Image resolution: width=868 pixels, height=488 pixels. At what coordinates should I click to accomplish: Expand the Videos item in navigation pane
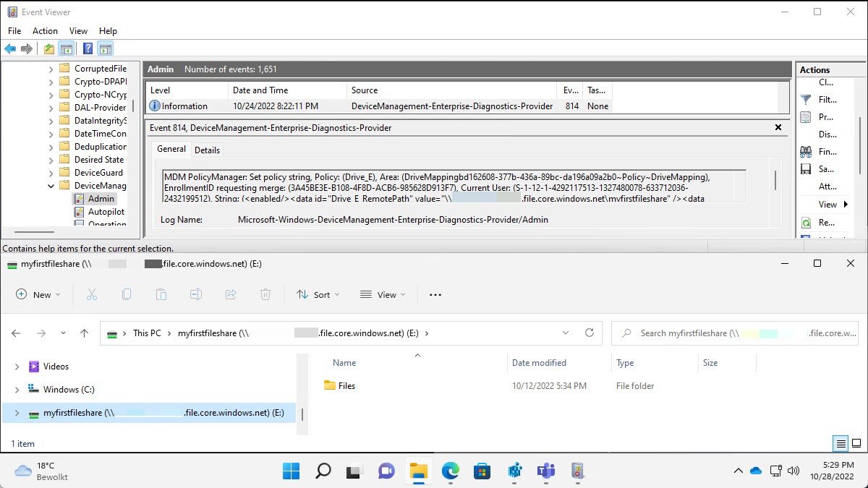[x=17, y=367]
